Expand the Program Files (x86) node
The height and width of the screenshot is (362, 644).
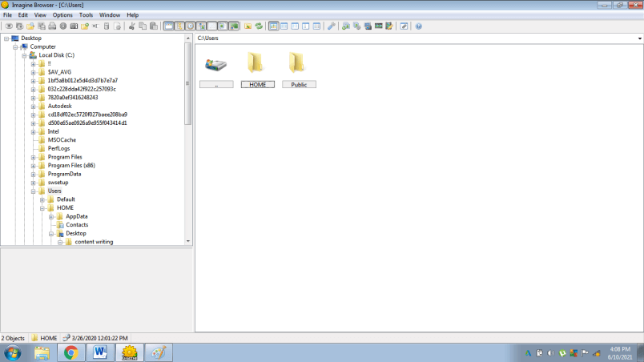click(x=34, y=166)
